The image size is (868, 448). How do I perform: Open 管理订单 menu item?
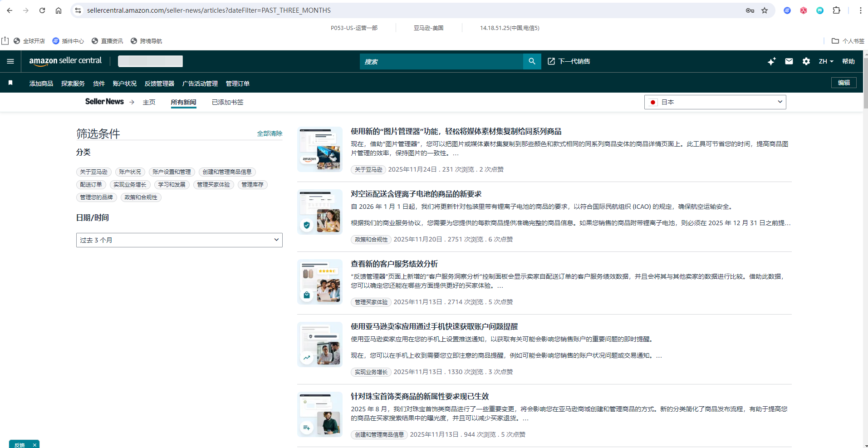point(237,84)
